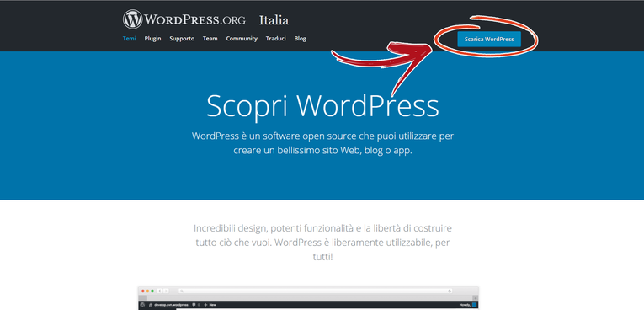This screenshot has width=644, height=310.
Task: Click the dashboard screenshot preview image
Action: pyautogui.click(x=308, y=298)
